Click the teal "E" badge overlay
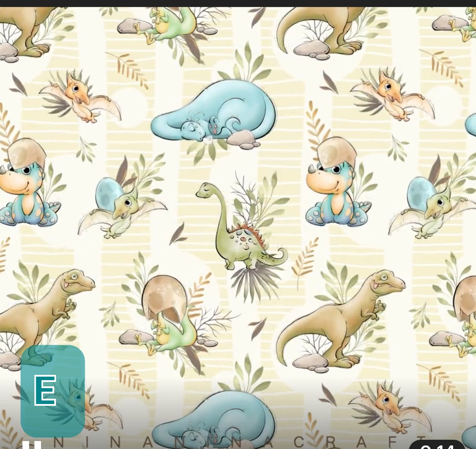Image resolution: width=476 pixels, height=449 pixels. (x=52, y=391)
